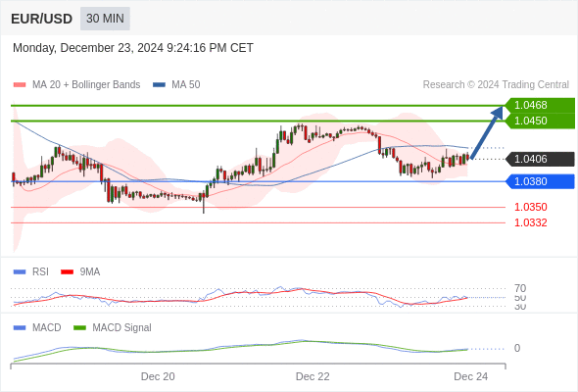Click the MA 50 blue legend swatch

[x=159, y=85]
